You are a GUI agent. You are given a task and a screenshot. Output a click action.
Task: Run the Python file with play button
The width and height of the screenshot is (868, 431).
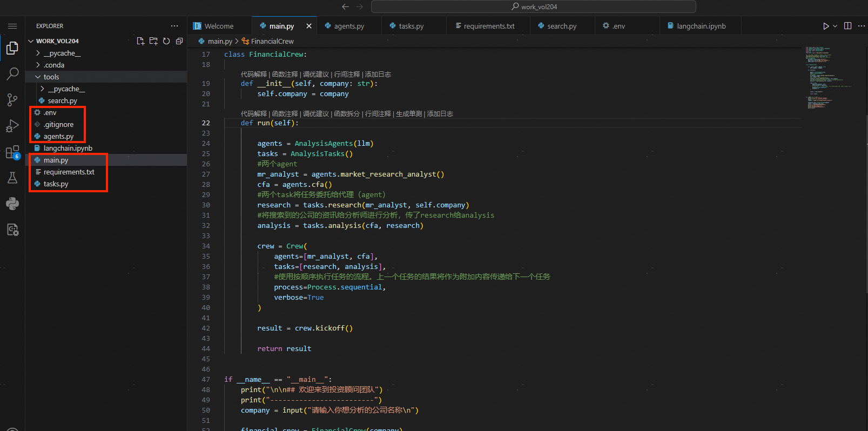tap(826, 26)
